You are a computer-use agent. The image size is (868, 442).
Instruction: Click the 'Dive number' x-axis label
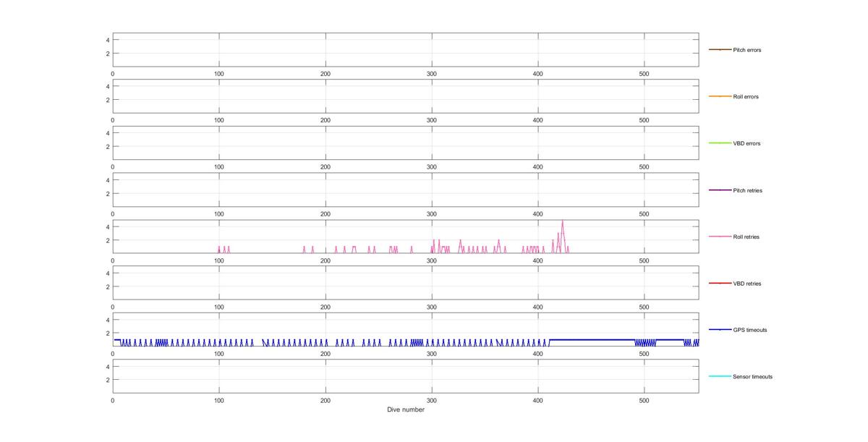(x=406, y=409)
